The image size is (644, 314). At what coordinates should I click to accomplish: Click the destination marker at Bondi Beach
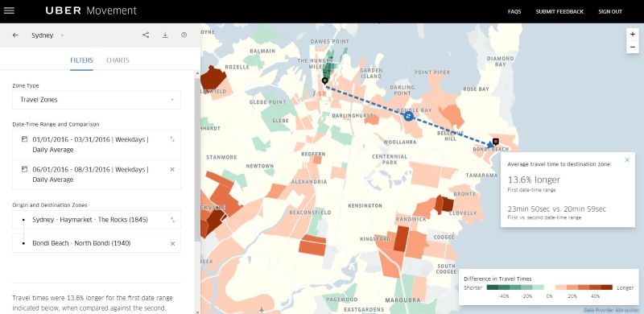tap(495, 142)
